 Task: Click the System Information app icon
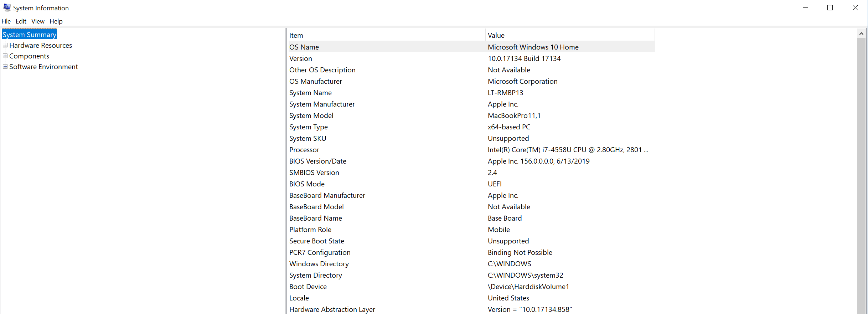tap(7, 8)
